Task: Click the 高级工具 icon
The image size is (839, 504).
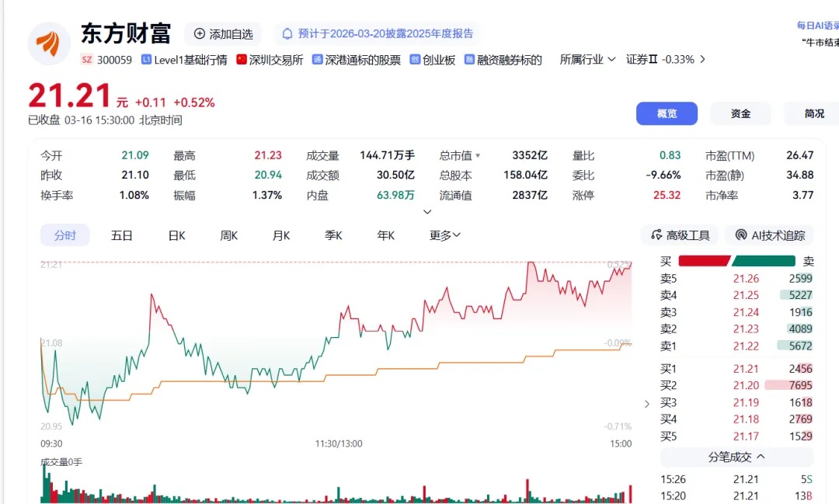Action: pos(656,235)
